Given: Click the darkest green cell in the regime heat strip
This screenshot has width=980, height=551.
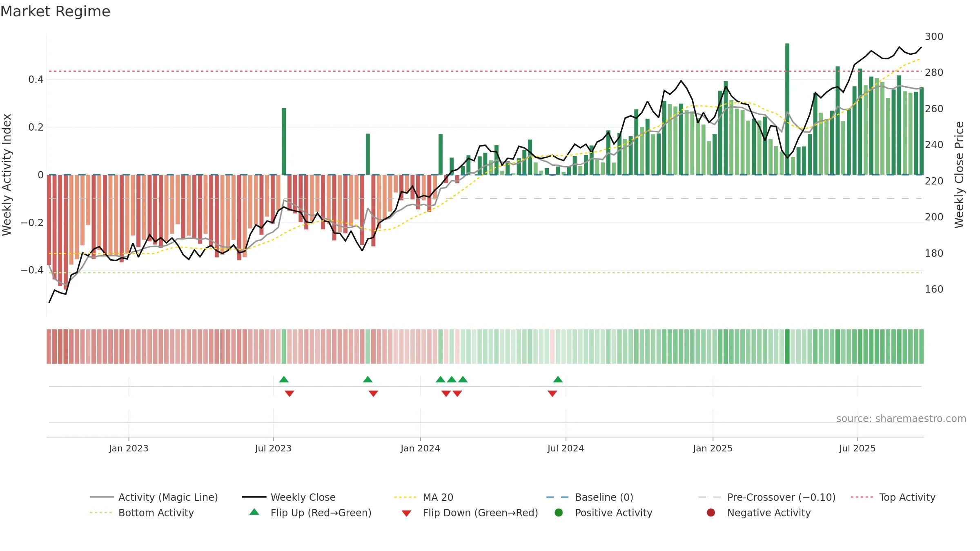Looking at the screenshot, I should tap(787, 347).
